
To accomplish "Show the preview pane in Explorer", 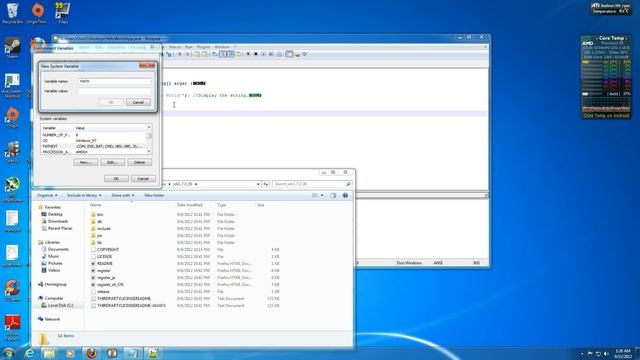I will (x=333, y=196).
